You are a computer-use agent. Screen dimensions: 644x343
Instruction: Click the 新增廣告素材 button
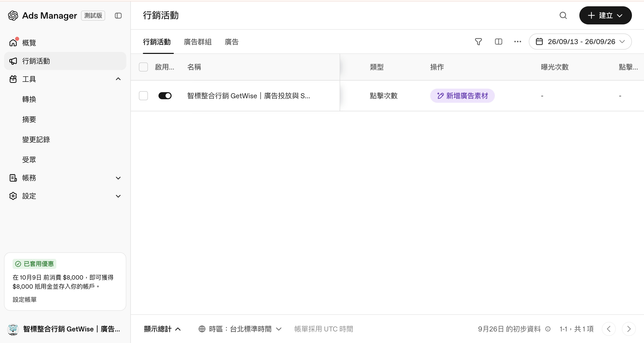pos(462,96)
